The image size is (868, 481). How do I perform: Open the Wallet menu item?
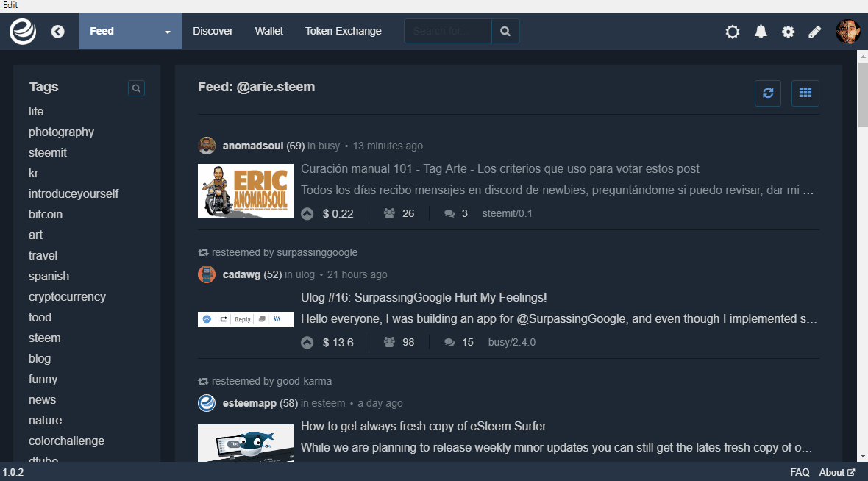(x=269, y=31)
